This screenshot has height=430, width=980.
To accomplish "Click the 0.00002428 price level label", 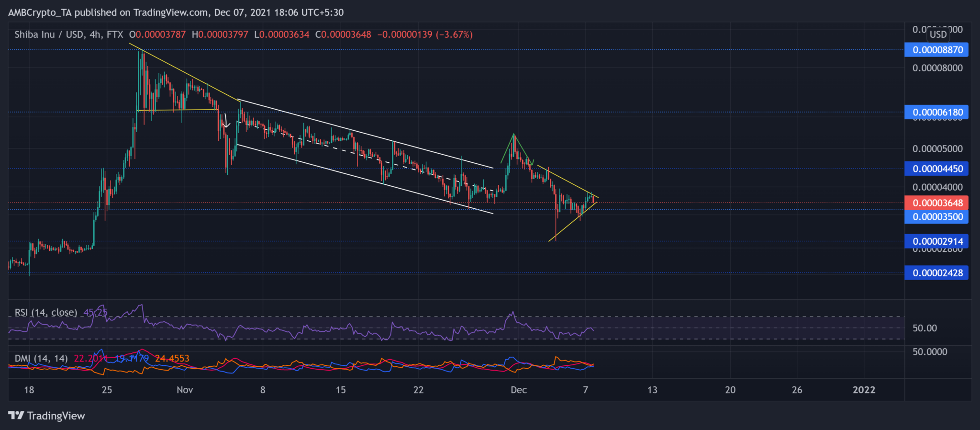I will 936,273.
